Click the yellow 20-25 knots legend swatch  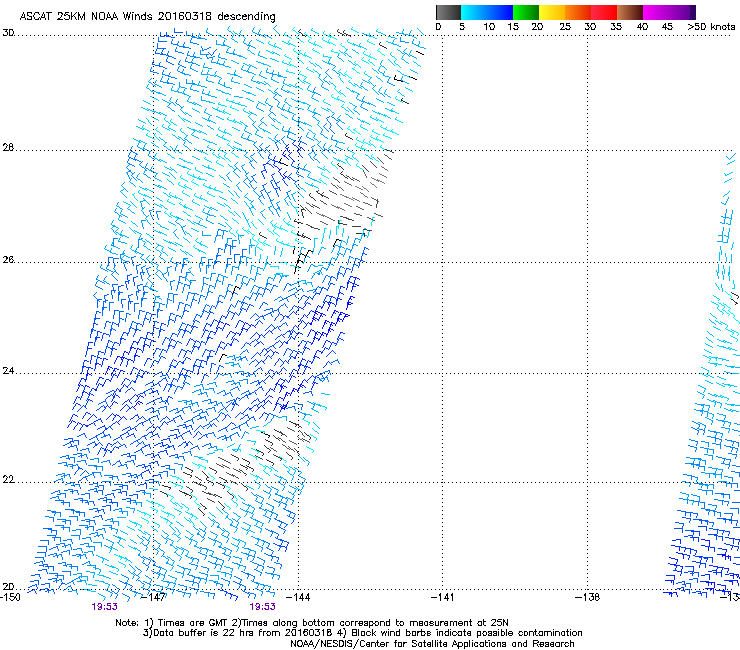[552, 12]
